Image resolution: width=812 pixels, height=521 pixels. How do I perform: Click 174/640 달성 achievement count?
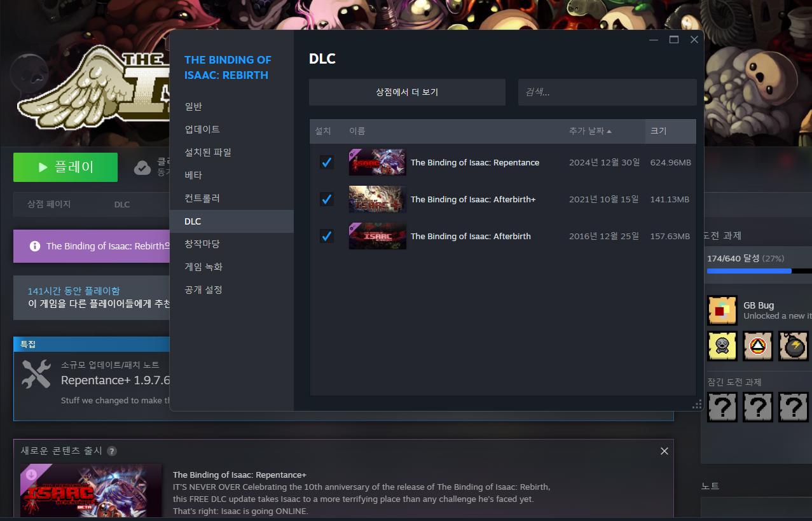[734, 258]
